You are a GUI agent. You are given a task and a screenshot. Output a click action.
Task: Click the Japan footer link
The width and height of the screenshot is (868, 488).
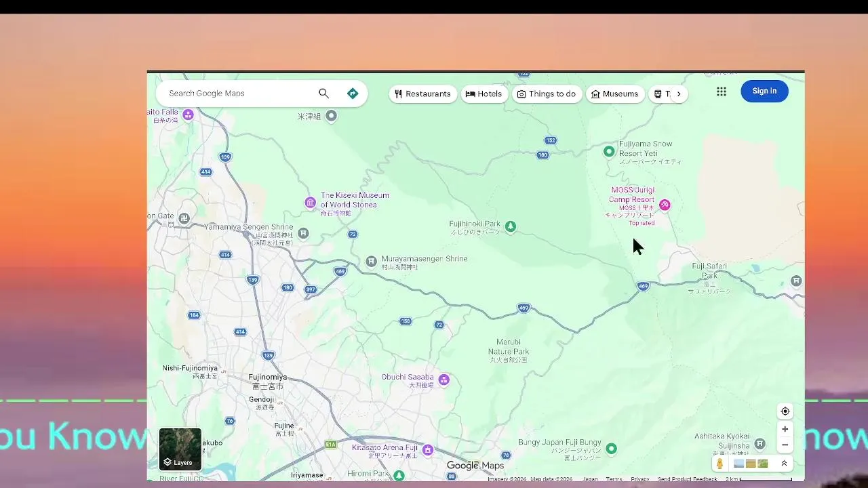tap(590, 479)
